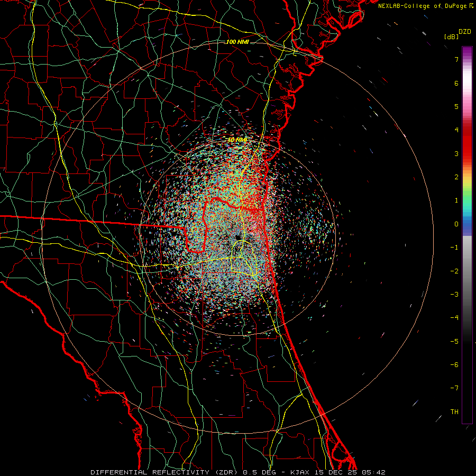
Task: Select the 50 NMI range ring label
Action: (237, 140)
